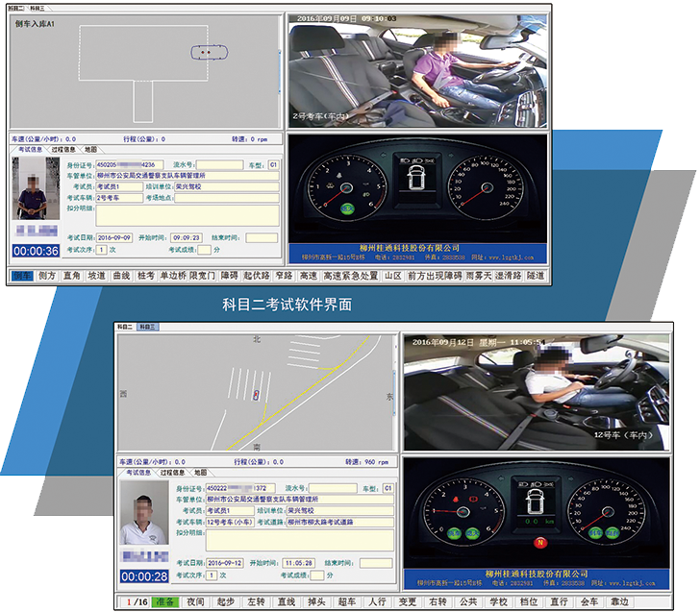Image resolution: width=700 pixels, height=612 pixels.
Task: Click the car on the 科目三 road map
Action: pos(254,395)
